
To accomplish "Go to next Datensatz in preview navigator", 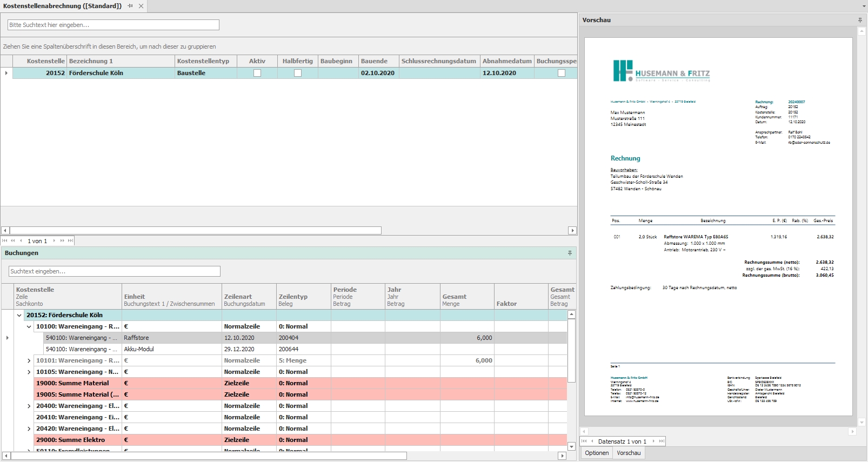I will coord(653,441).
